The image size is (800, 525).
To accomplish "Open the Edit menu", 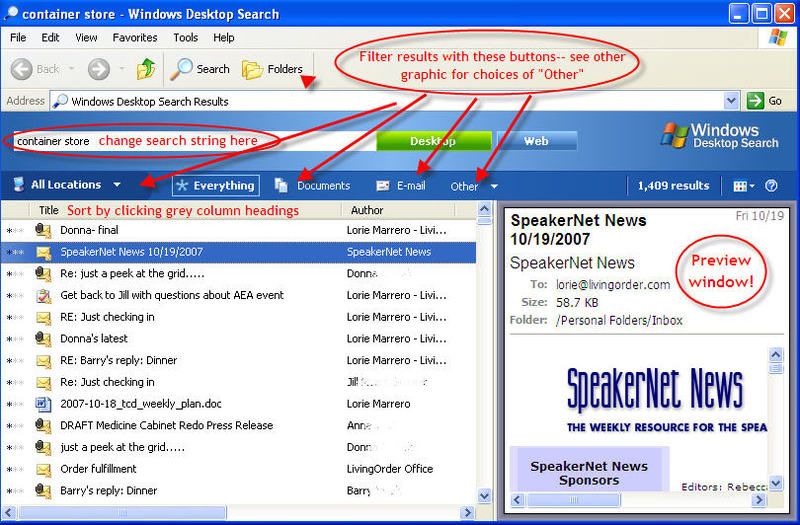I will tap(50, 38).
